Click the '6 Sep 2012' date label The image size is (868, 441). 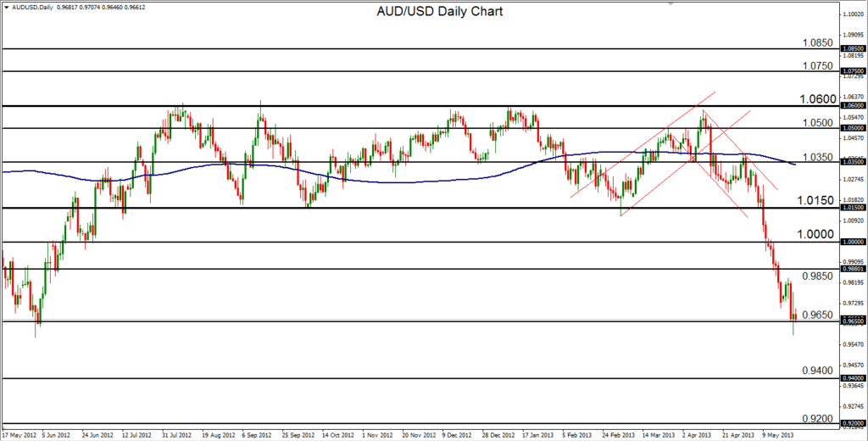coord(258,436)
